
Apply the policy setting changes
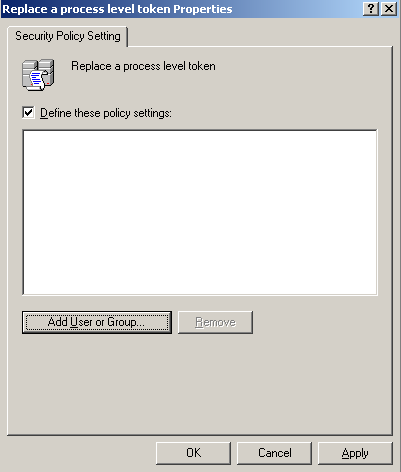point(355,453)
